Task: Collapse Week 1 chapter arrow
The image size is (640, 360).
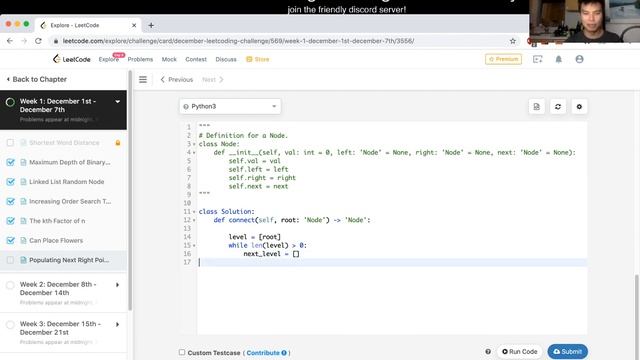Action: 118,102
